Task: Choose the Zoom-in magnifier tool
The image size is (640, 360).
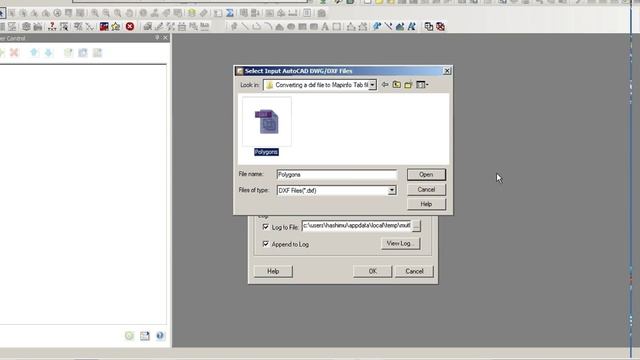Action: point(95,13)
